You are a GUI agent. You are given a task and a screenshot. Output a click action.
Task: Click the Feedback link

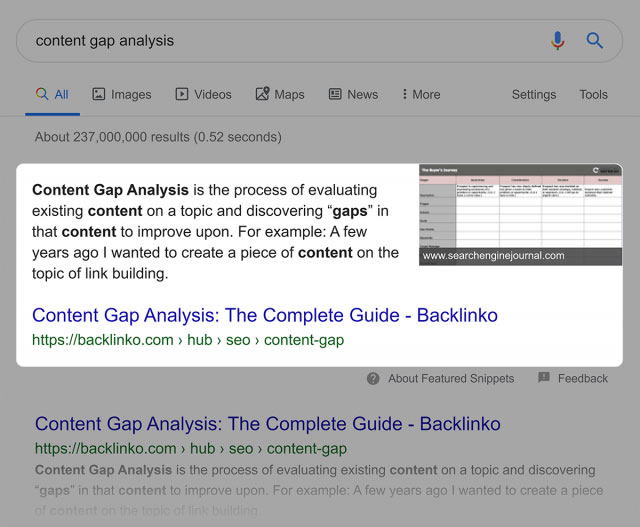point(583,379)
